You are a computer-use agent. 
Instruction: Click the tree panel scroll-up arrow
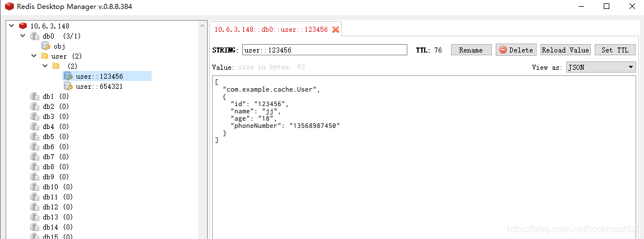(x=202, y=26)
